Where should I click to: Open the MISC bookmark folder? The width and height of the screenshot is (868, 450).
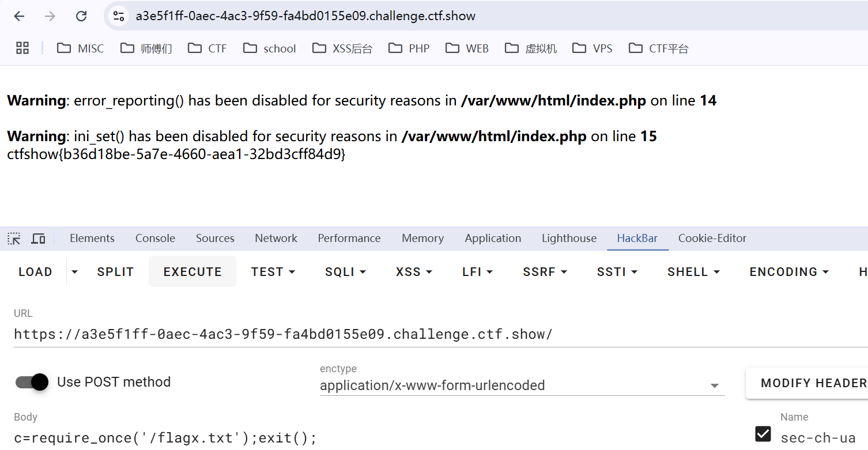tap(81, 48)
